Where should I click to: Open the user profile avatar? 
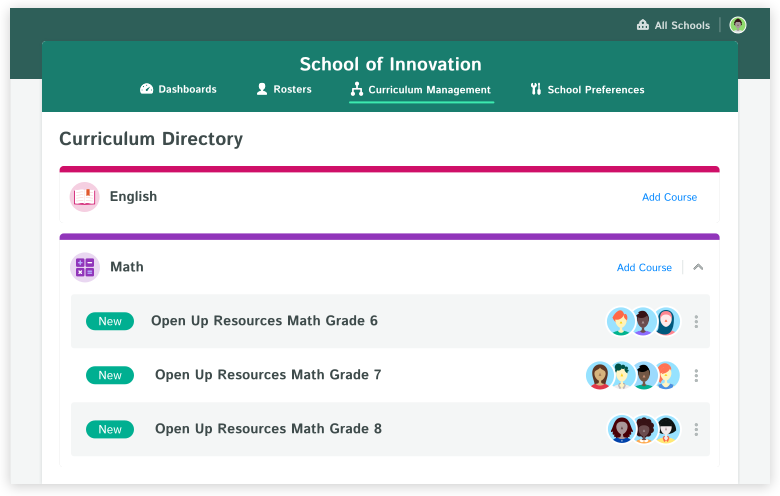[738, 25]
